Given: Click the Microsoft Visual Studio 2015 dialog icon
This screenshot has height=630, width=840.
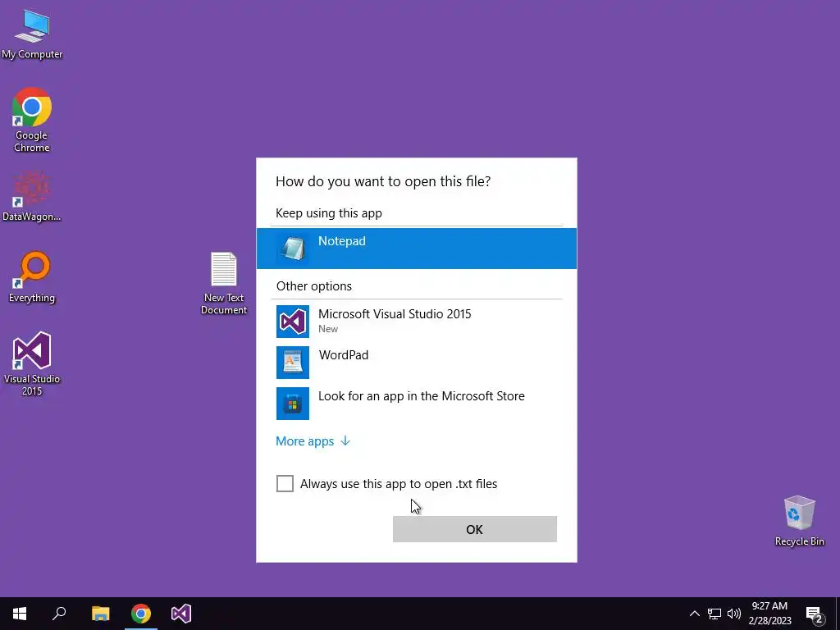Looking at the screenshot, I should 293,322.
